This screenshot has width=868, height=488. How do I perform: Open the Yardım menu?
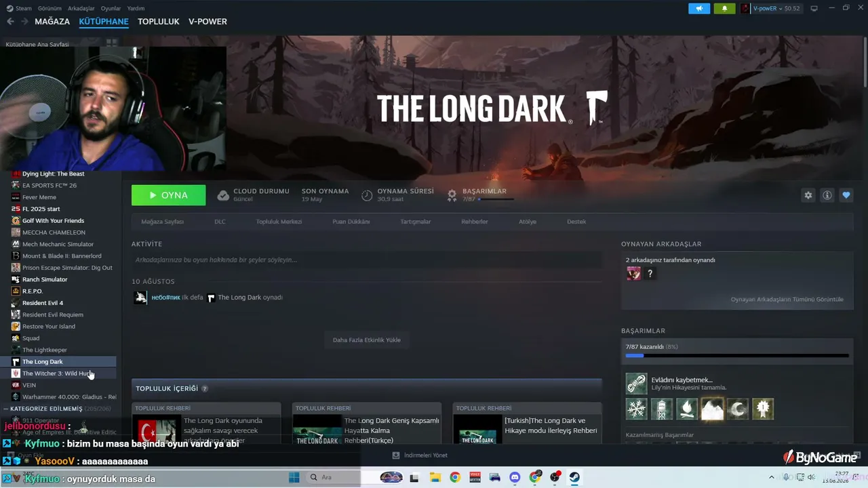(136, 8)
